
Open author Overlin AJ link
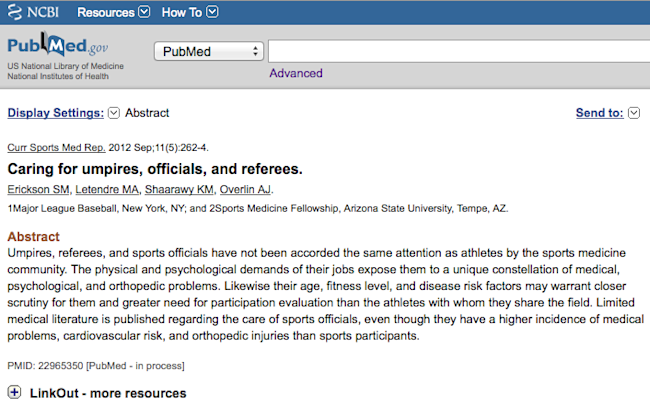pyautogui.click(x=245, y=189)
